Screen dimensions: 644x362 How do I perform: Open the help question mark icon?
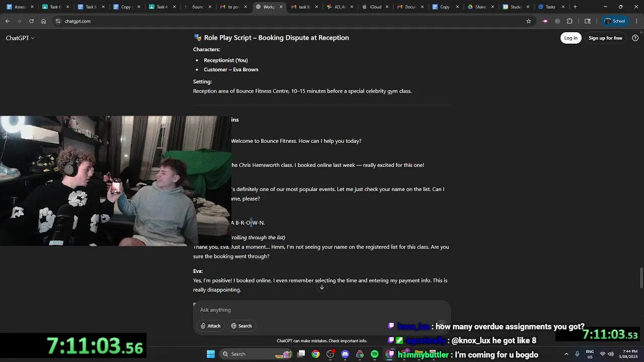coord(635,38)
